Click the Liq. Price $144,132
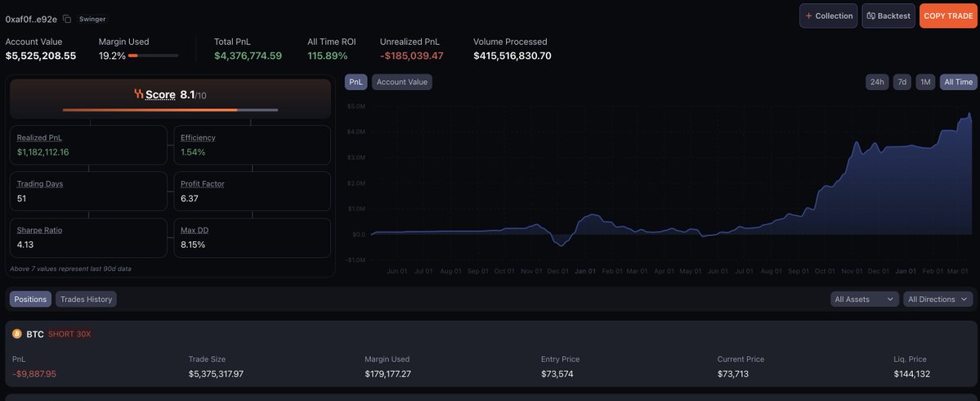This screenshot has height=401, width=980. [912, 374]
